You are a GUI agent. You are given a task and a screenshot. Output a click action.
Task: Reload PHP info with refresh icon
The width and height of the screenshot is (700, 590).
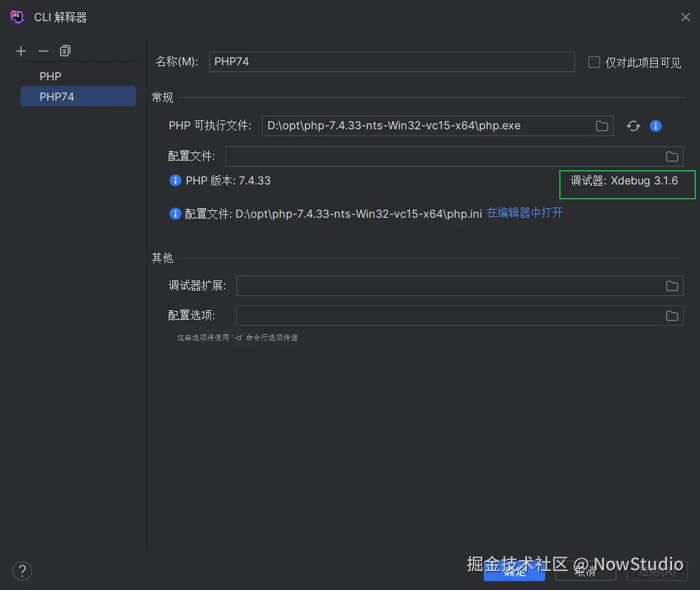click(633, 126)
